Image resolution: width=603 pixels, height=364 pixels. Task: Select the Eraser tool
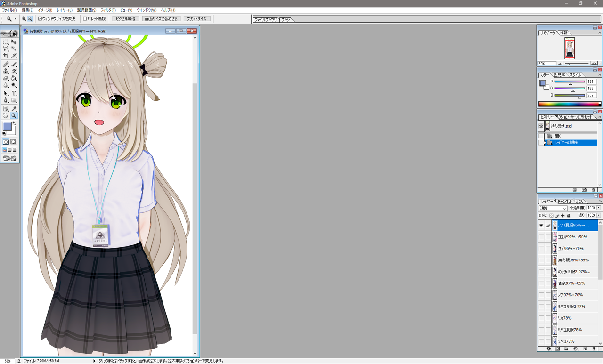(x=6, y=78)
